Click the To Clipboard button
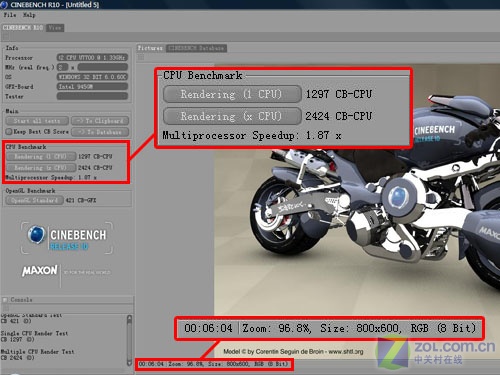 coord(100,121)
